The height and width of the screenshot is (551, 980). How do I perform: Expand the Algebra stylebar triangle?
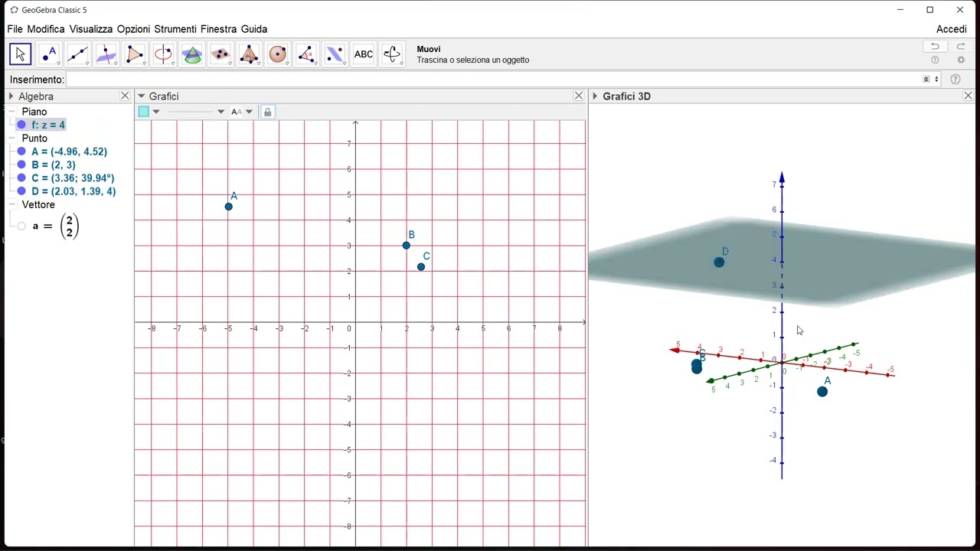click(x=11, y=96)
